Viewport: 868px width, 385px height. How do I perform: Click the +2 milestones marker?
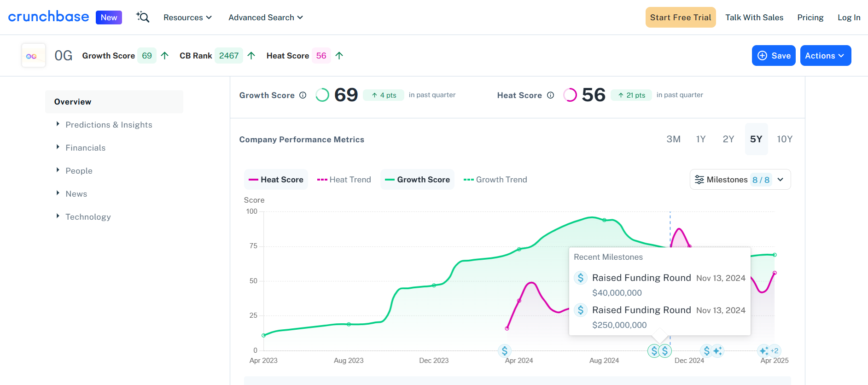pos(775,351)
